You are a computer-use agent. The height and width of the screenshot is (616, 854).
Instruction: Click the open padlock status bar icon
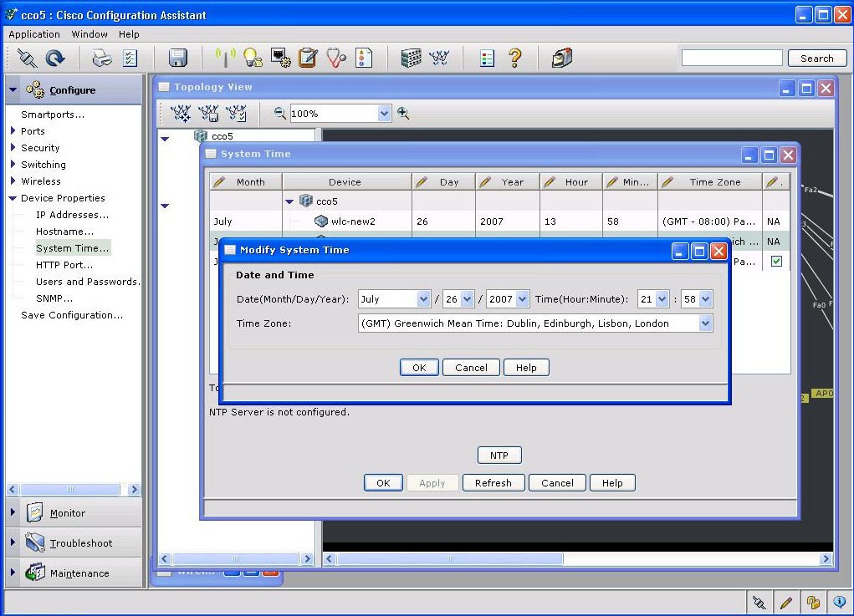813,602
